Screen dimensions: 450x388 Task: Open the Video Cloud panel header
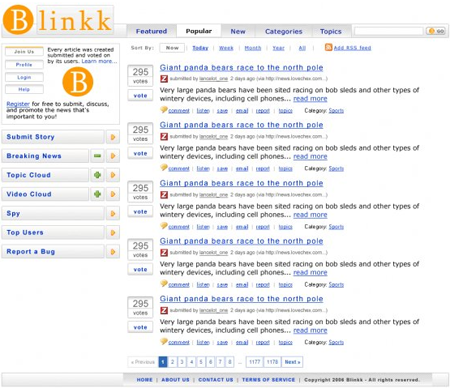pos(45,194)
